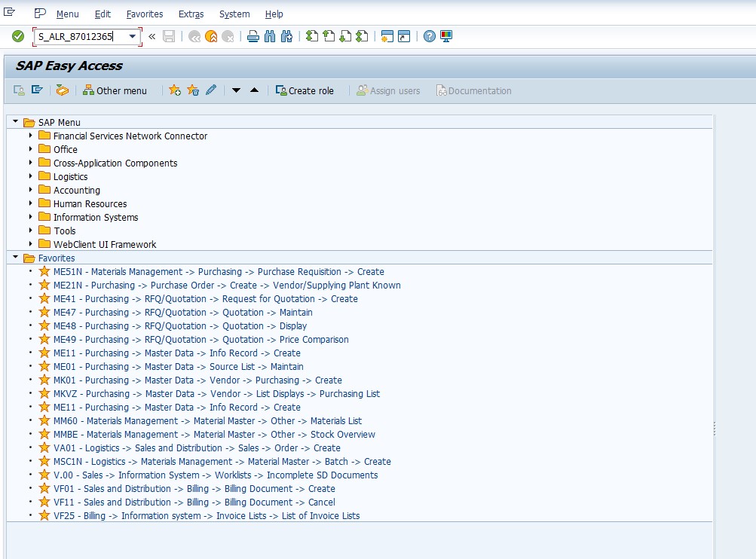Click the Generate Shortcut icon
Screen dimensions: 756x559
(x=404, y=36)
